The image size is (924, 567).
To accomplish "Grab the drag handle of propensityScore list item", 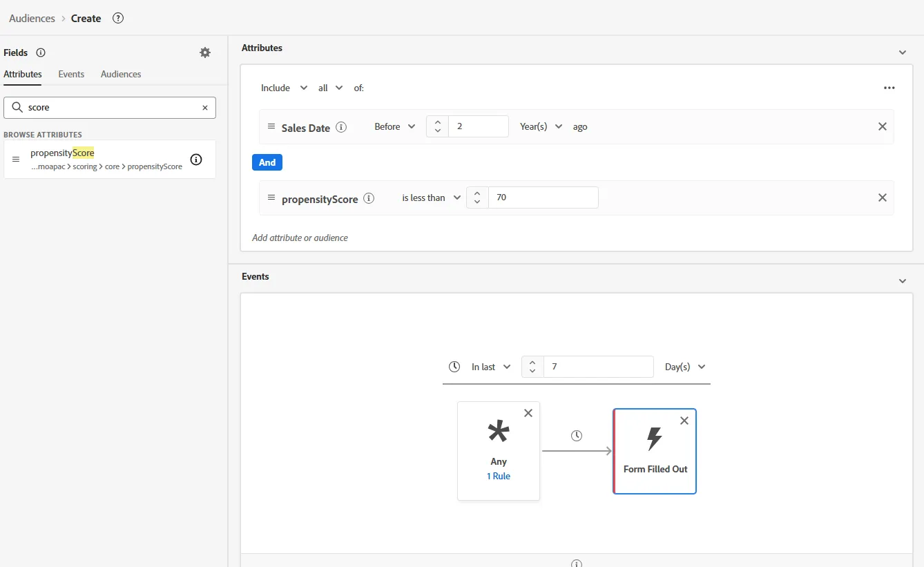I will point(16,160).
